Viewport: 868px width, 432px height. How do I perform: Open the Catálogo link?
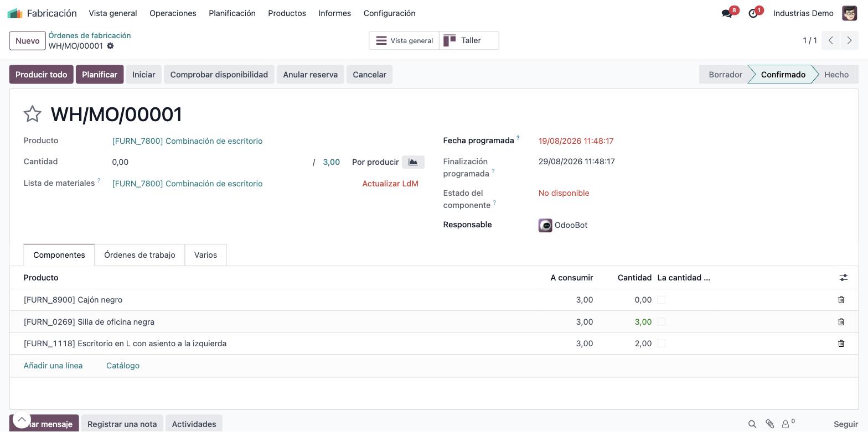[x=123, y=366]
